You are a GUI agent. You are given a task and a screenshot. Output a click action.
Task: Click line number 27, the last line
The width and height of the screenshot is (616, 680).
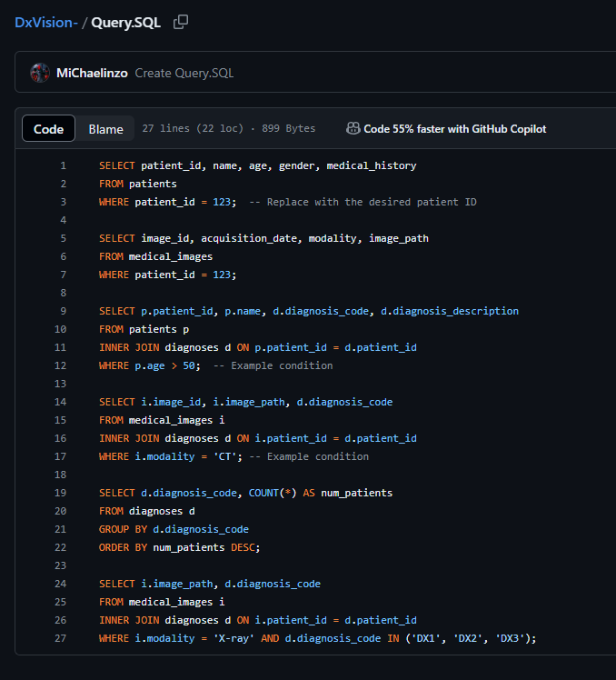(61, 638)
